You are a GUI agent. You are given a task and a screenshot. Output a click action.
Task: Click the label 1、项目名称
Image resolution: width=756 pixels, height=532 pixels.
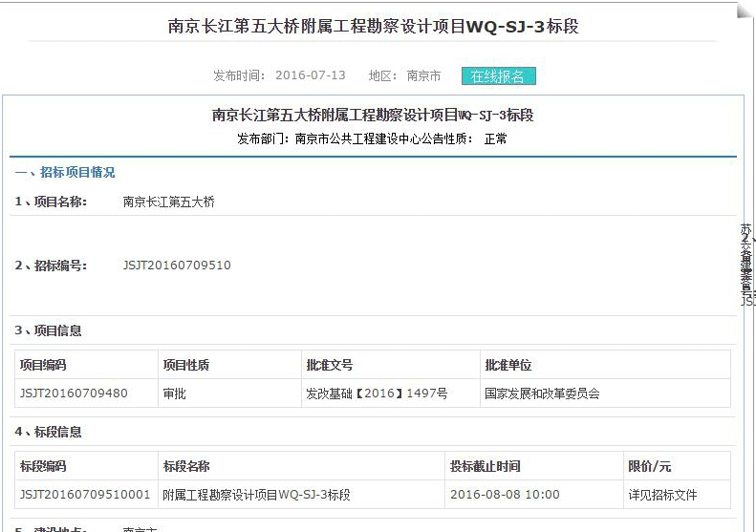(51, 202)
